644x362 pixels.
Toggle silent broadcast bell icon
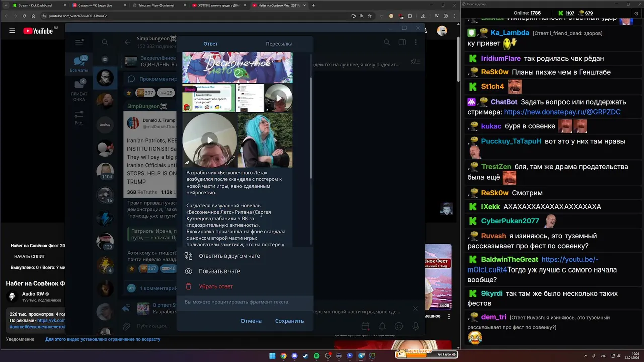click(x=382, y=326)
